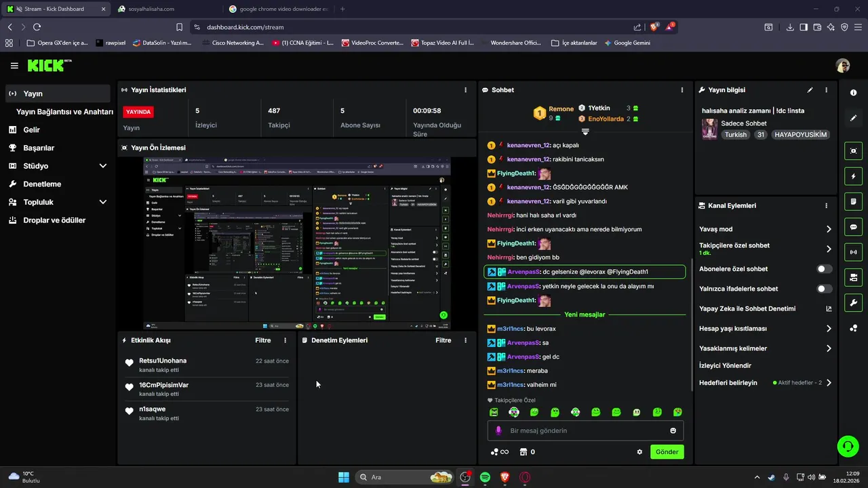868x488 pixels.
Task: Click the HAYAPOYUSİKİM tag
Action: click(x=800, y=135)
